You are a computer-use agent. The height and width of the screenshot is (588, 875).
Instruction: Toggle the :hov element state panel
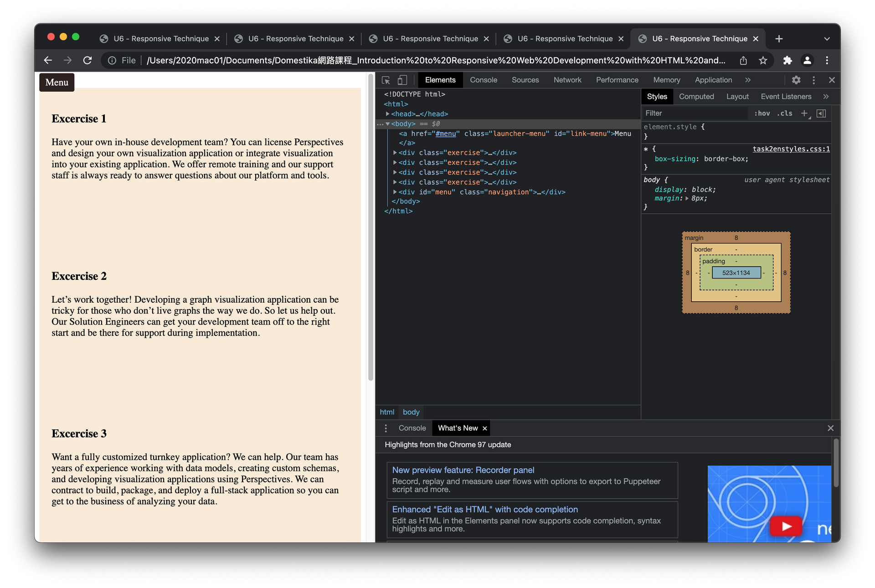(762, 113)
